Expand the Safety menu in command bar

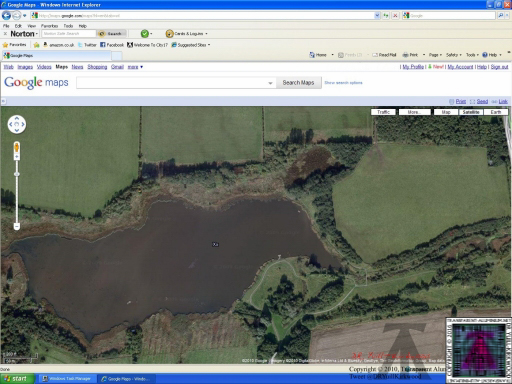pyautogui.click(x=454, y=55)
